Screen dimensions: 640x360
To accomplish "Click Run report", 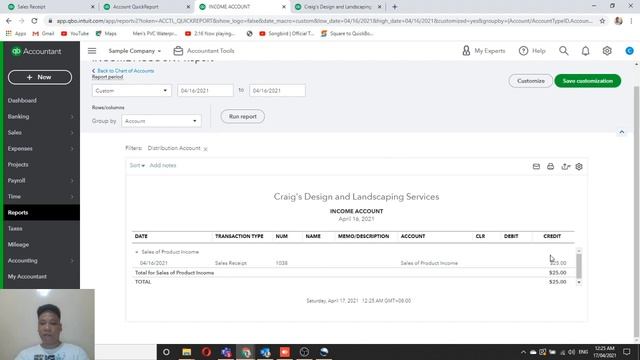I will coord(242,116).
